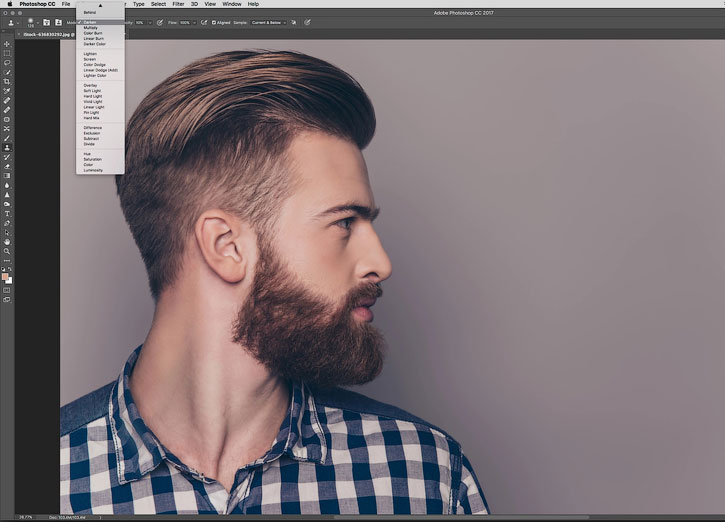Select the iStock jpg document tab
725x522 pixels.
(49, 34)
